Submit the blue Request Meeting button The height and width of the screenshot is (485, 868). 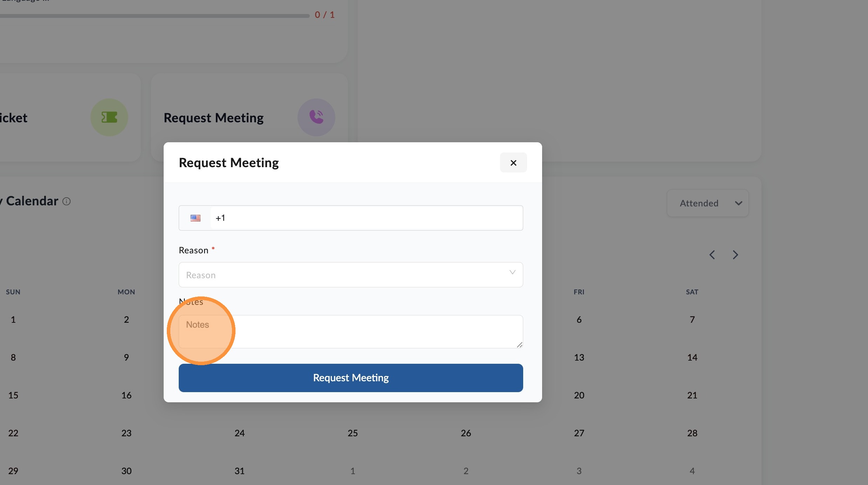[x=351, y=378]
